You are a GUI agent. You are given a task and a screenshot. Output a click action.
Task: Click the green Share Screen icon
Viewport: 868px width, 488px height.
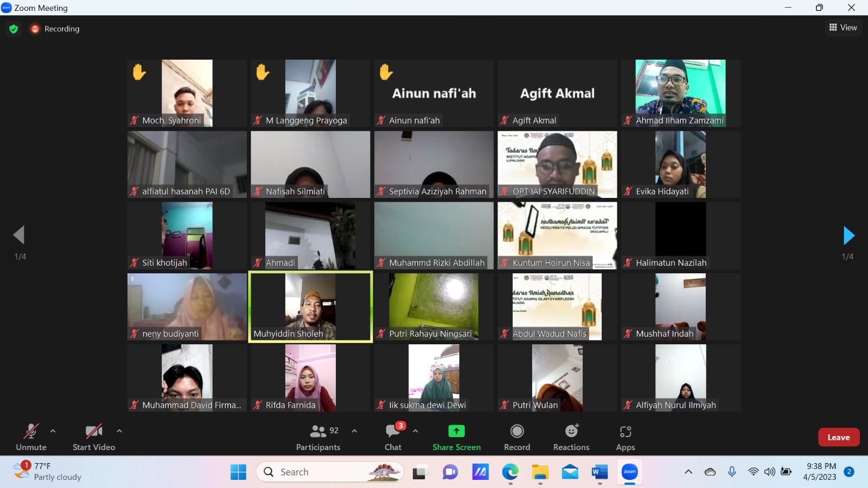456,431
